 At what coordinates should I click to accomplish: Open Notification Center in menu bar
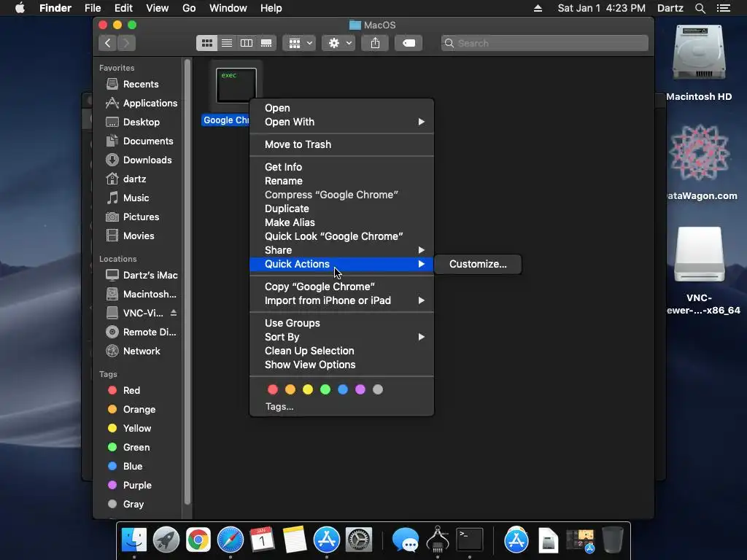tap(724, 8)
